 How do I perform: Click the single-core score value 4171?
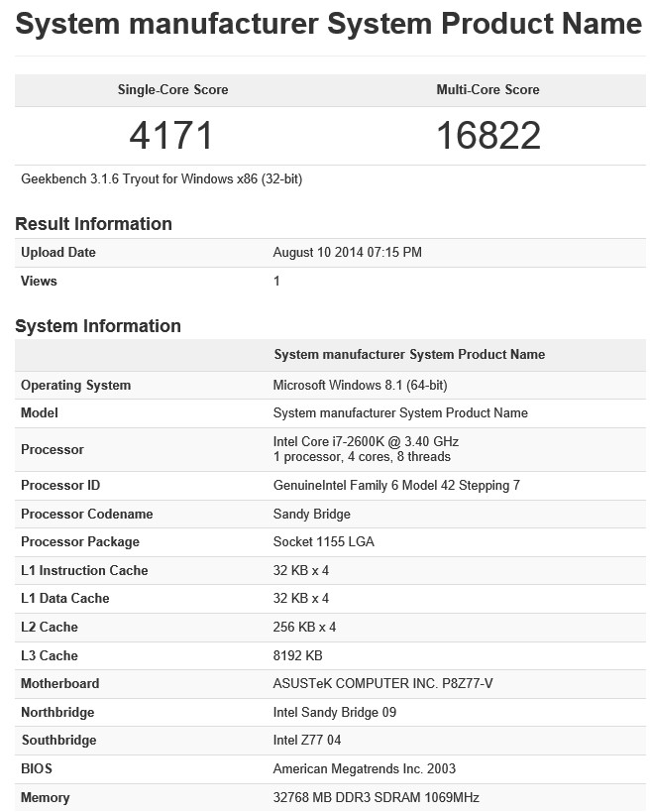(x=171, y=136)
